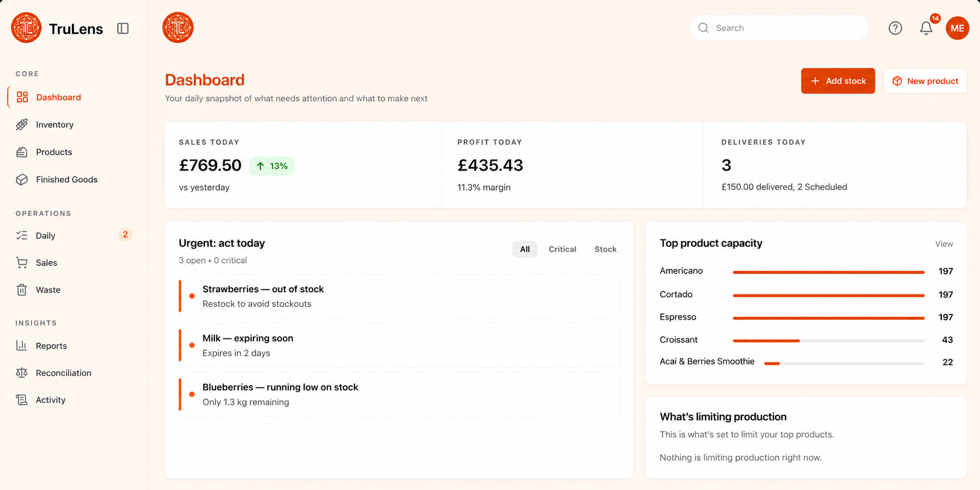Image resolution: width=980 pixels, height=490 pixels.
Task: Click the Add stock button
Action: click(838, 81)
